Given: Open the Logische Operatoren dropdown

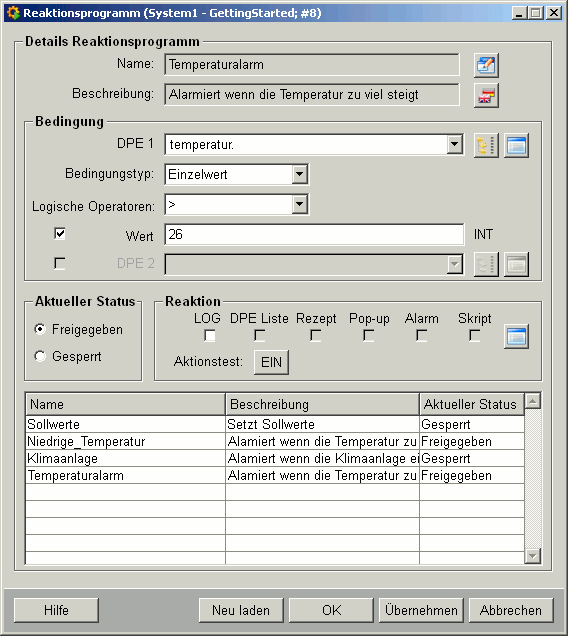Looking at the screenshot, I should tap(299, 204).
